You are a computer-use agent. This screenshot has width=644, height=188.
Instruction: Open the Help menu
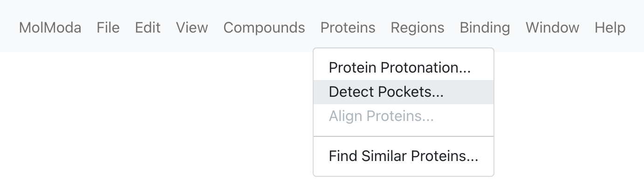click(x=610, y=27)
